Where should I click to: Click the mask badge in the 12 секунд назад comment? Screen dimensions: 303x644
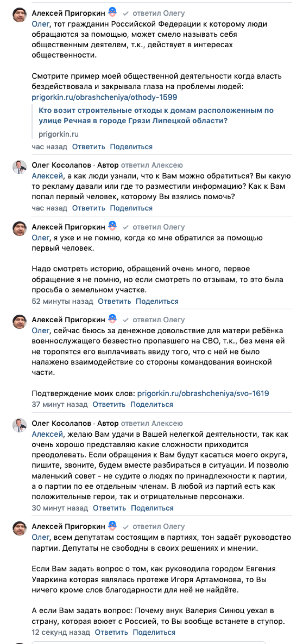coord(112,526)
